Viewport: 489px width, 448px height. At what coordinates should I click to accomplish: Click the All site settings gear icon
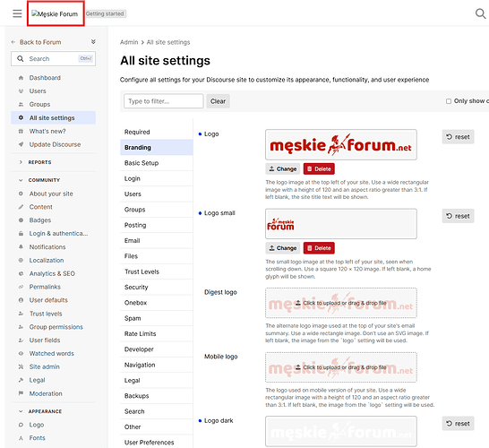tap(21, 117)
